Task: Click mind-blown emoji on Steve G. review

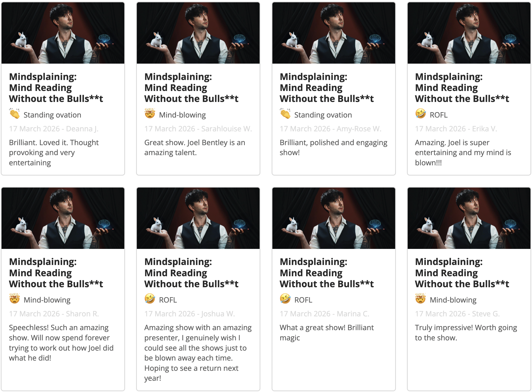Action: tap(420, 298)
